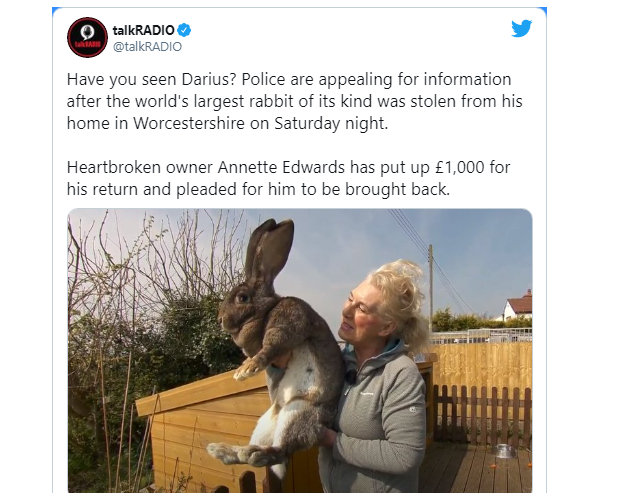
Task: Click the woman's face in the photo
Action: click(359, 311)
